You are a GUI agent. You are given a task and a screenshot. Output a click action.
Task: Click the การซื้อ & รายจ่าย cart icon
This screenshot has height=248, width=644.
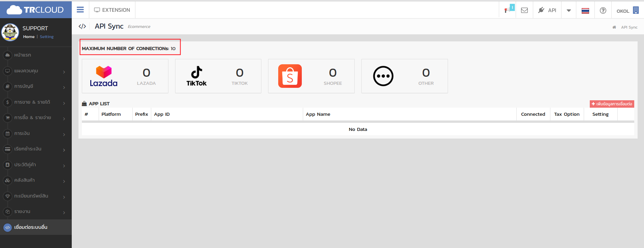tap(7, 118)
